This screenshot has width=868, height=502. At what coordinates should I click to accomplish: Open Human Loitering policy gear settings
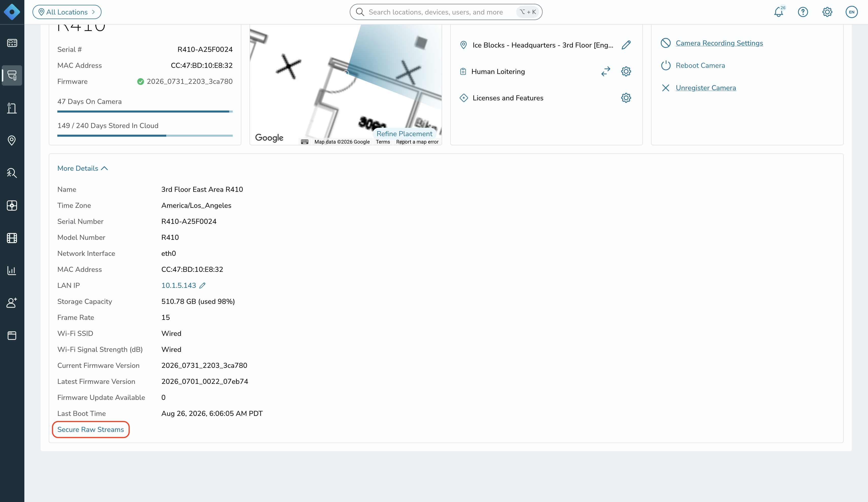[626, 71]
